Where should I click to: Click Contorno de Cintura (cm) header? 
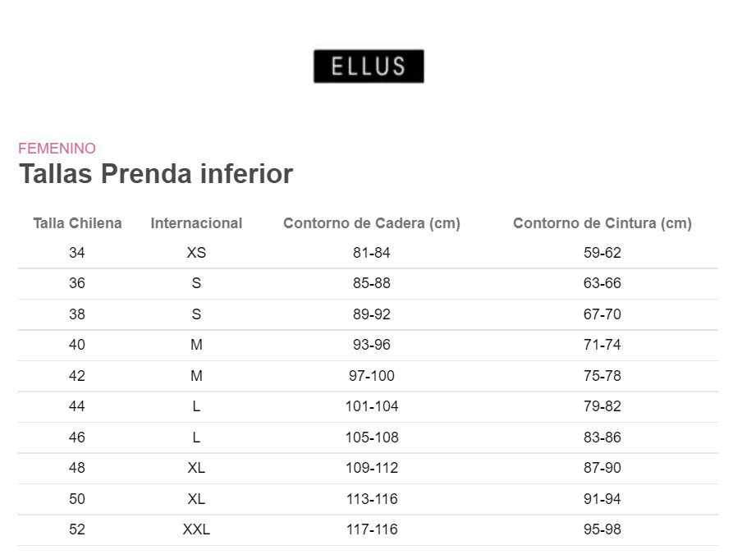tap(603, 223)
